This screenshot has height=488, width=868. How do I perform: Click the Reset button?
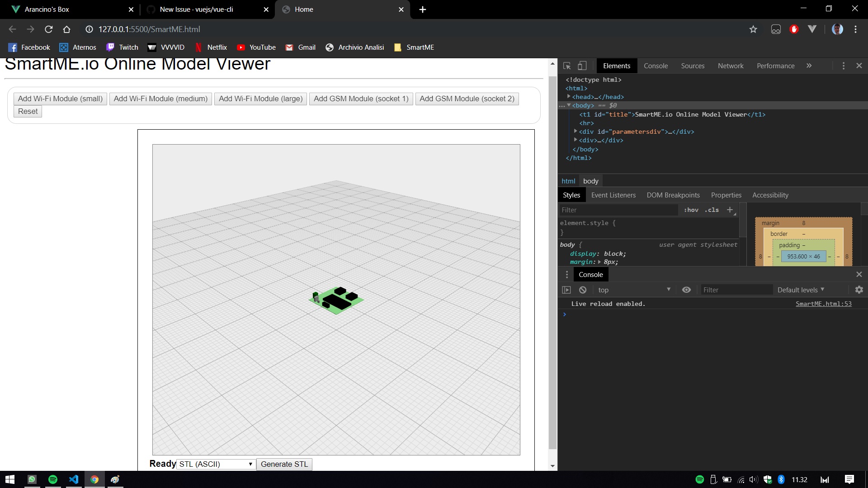28,112
